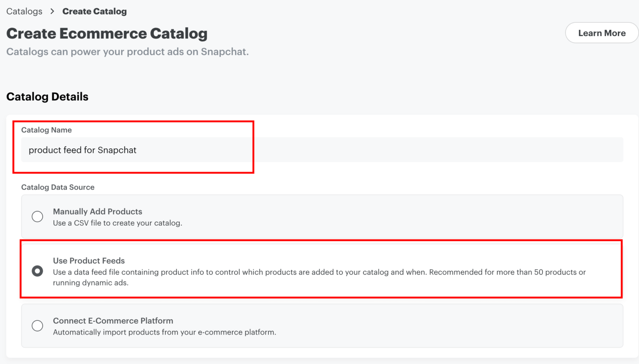Click the Create Ecommerce Catalog page title

(x=107, y=33)
